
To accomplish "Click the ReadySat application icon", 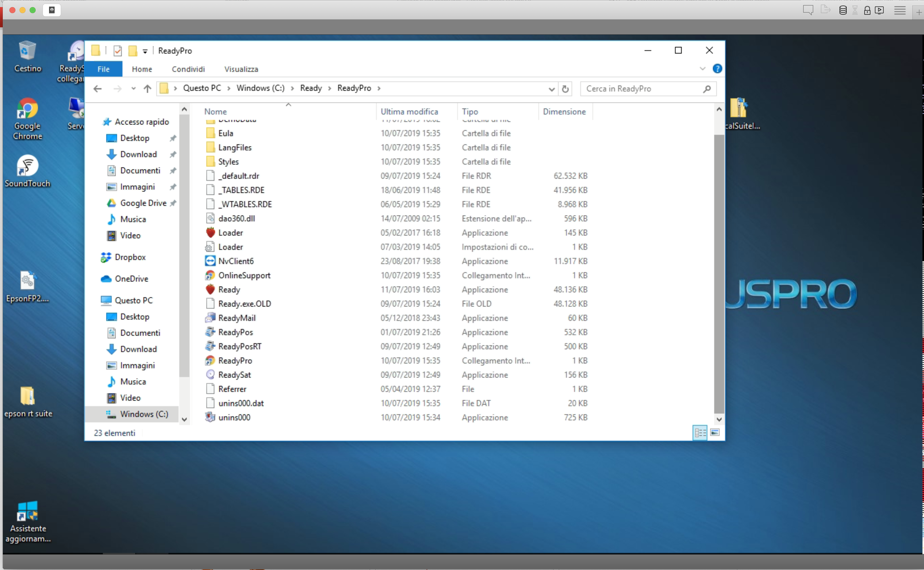I will tap(210, 375).
